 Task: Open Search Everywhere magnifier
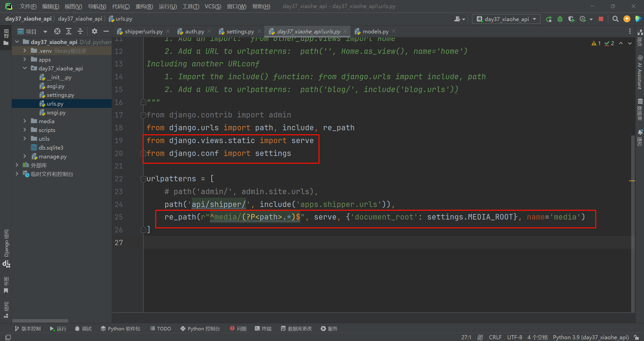point(615,19)
